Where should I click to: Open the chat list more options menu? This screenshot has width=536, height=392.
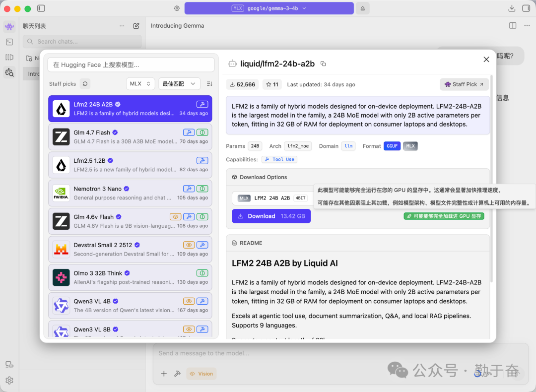point(122,26)
